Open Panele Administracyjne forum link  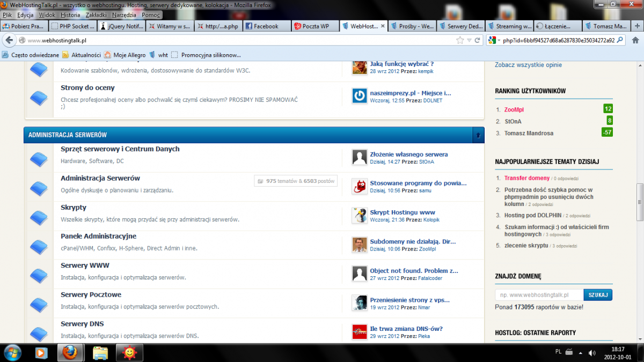[x=99, y=236]
